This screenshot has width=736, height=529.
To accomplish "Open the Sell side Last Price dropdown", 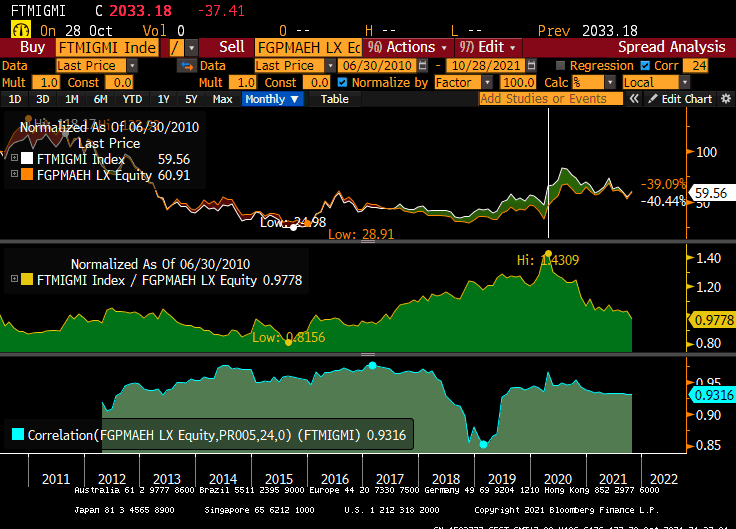I will pos(330,65).
